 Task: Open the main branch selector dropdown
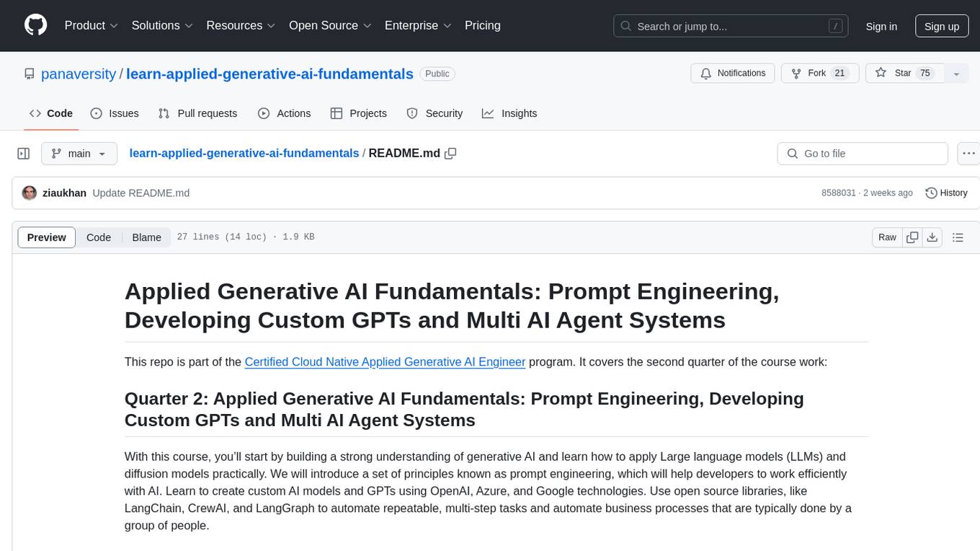click(x=79, y=154)
